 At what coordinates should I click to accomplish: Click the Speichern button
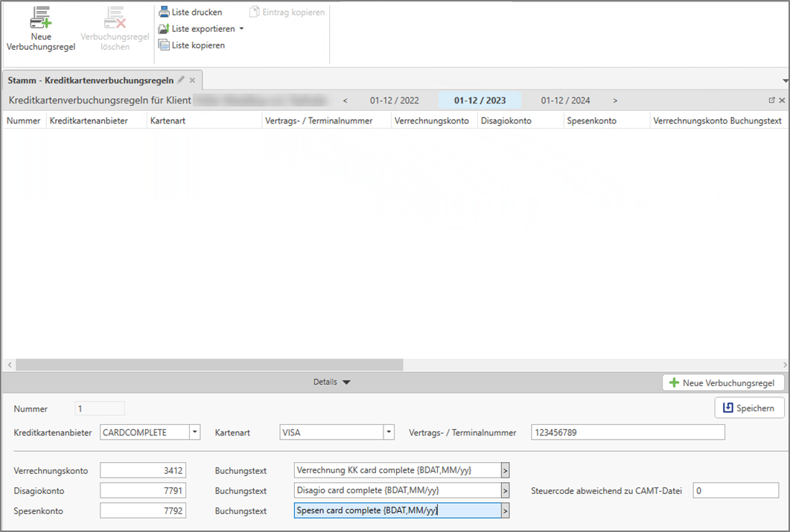tap(749, 408)
